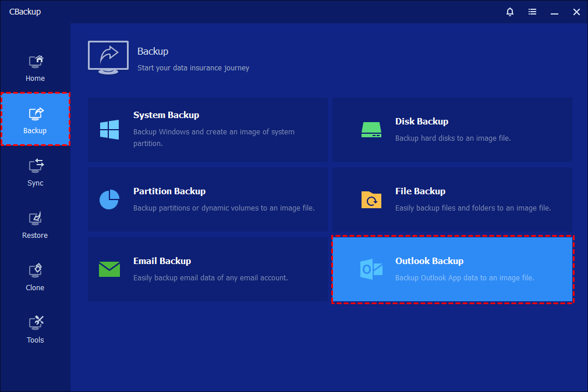Open the menu list icon in title bar
588x392 pixels.
[x=532, y=12]
